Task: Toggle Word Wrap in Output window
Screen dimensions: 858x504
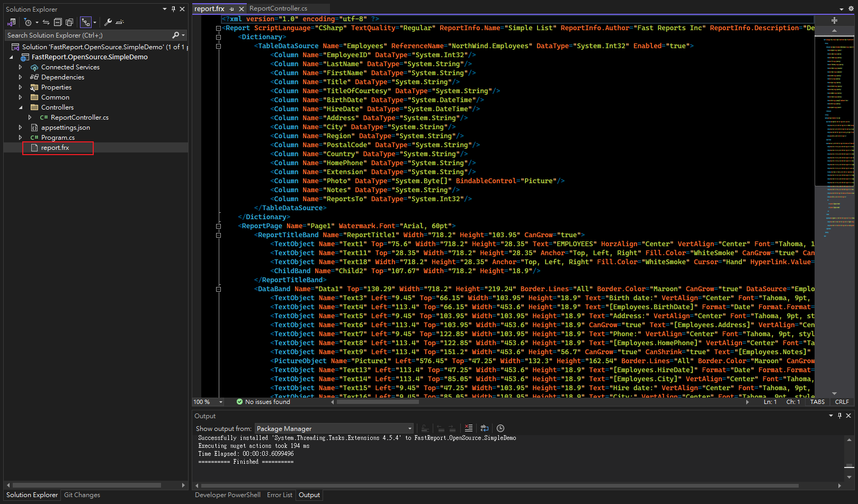Action: tap(484, 428)
